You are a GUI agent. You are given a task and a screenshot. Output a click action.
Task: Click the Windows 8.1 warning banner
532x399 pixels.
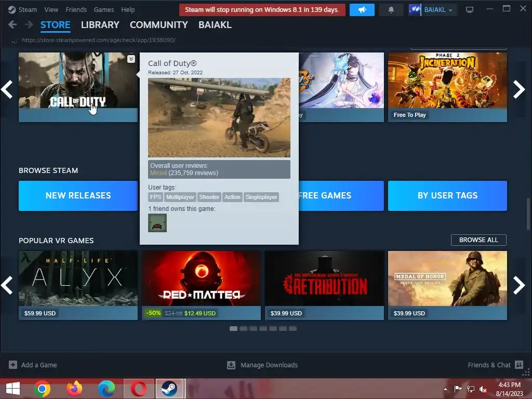click(262, 10)
